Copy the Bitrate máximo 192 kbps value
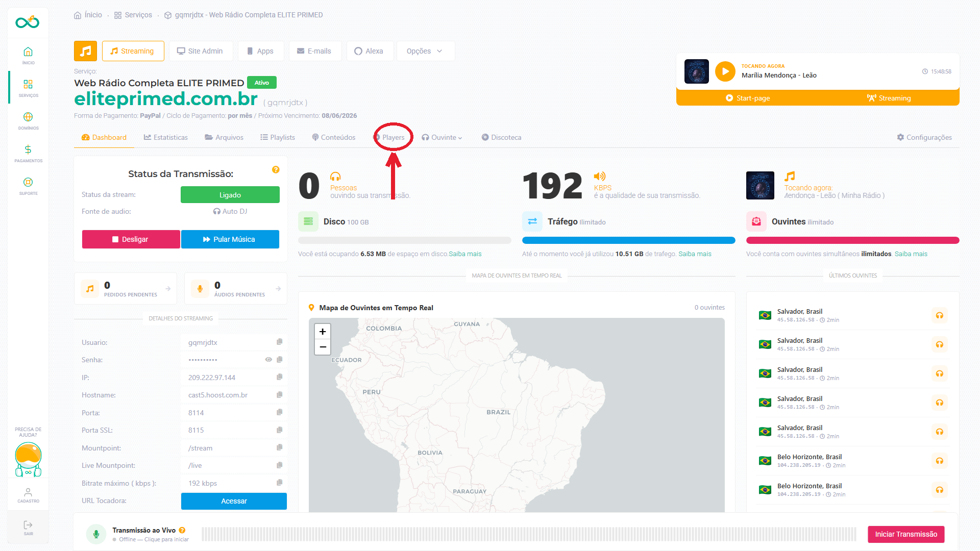 pos(280,483)
